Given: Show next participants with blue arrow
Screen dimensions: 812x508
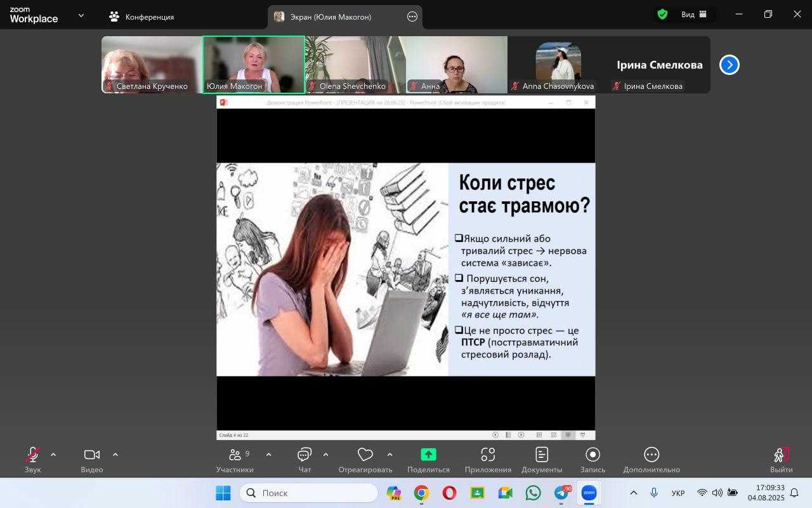Looking at the screenshot, I should [x=729, y=65].
